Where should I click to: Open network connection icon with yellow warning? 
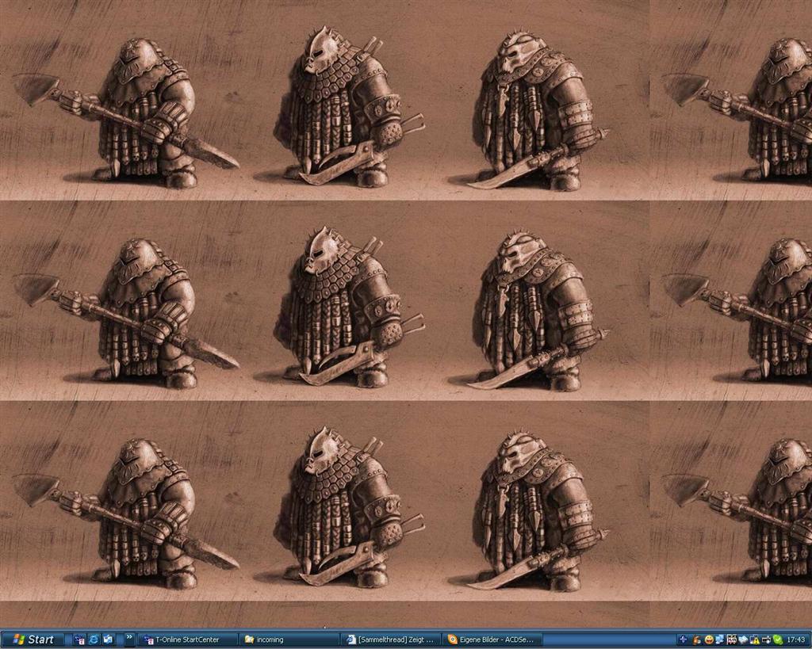coord(755,639)
